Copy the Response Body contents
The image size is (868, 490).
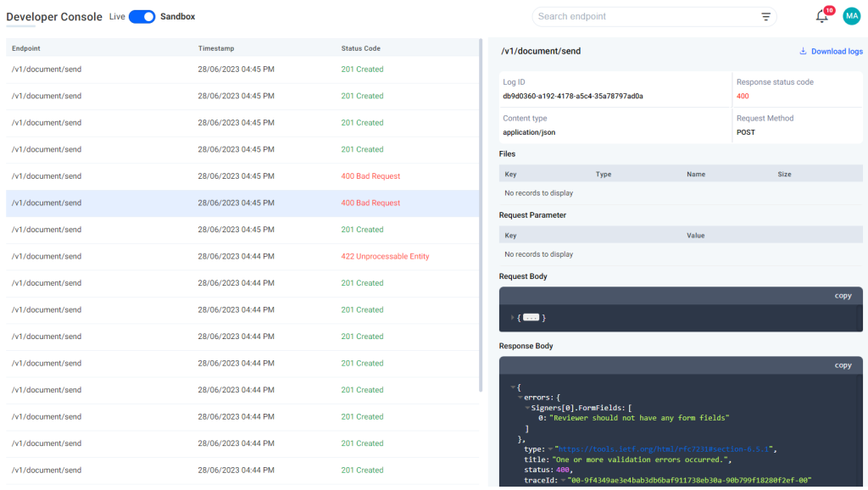coord(843,365)
